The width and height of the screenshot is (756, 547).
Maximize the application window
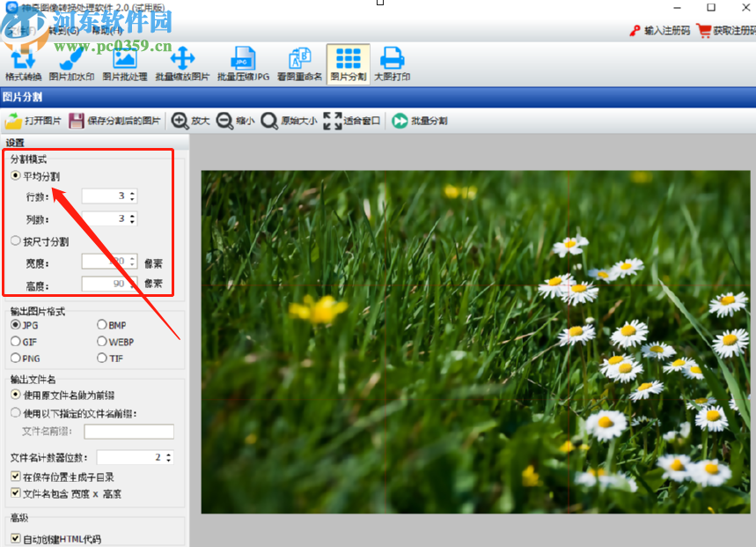pyautogui.click(x=711, y=7)
